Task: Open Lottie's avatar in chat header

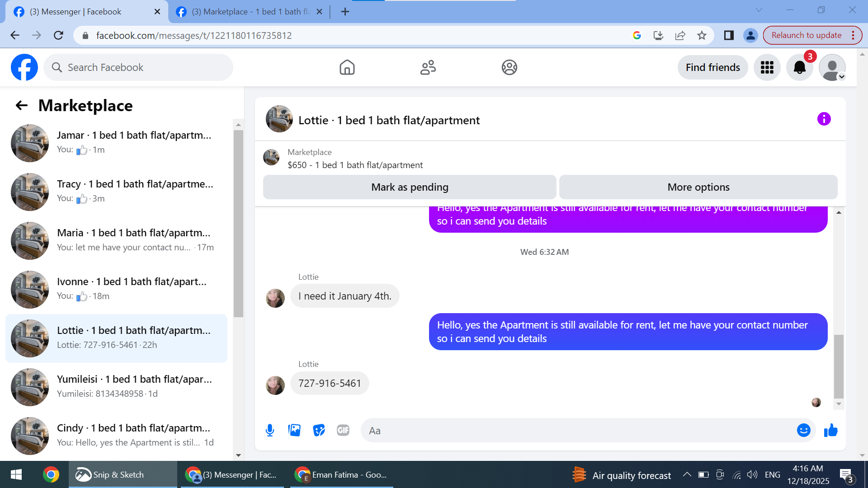Action: [x=279, y=119]
